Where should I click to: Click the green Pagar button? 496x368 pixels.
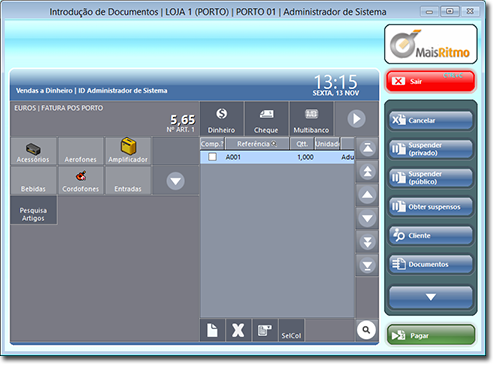[x=431, y=335]
